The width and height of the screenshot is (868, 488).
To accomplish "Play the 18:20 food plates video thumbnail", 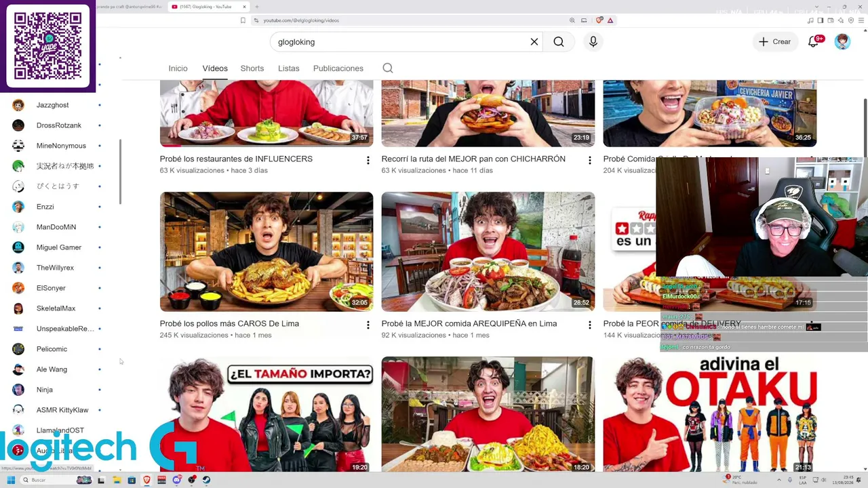I will (x=488, y=414).
